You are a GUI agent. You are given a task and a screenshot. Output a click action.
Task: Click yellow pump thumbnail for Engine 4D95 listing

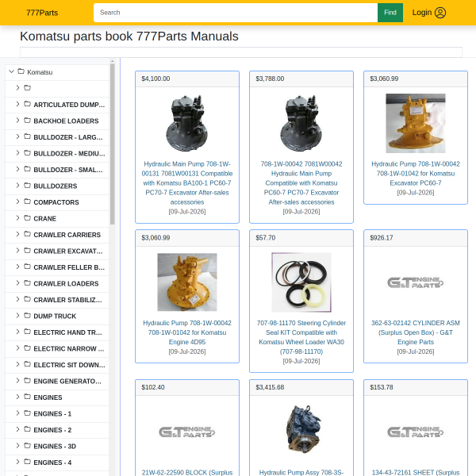(x=187, y=282)
